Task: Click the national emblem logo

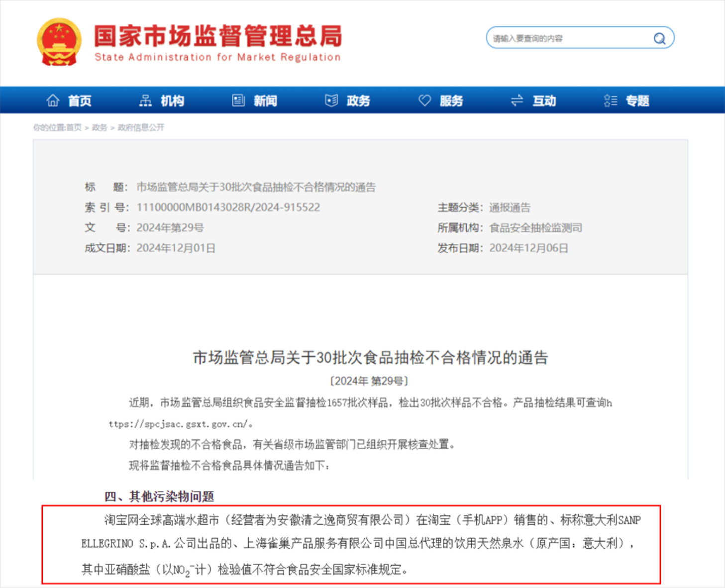Action: pos(59,42)
